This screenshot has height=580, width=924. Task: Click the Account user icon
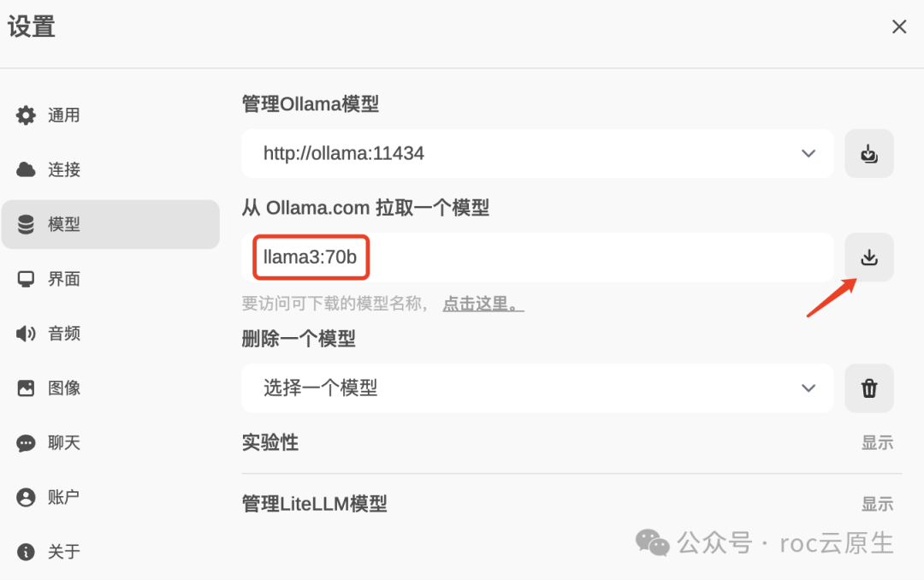(x=27, y=497)
